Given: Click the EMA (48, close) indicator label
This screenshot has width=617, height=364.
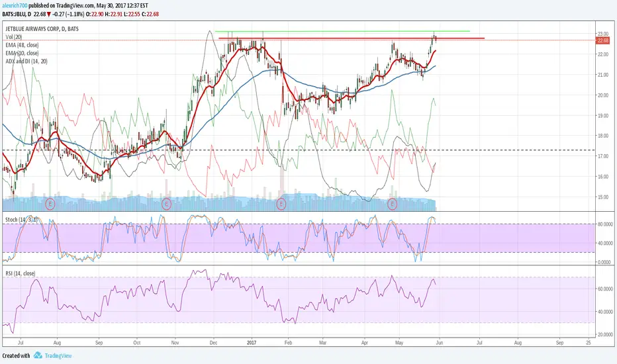Looking at the screenshot, I should coord(22,45).
